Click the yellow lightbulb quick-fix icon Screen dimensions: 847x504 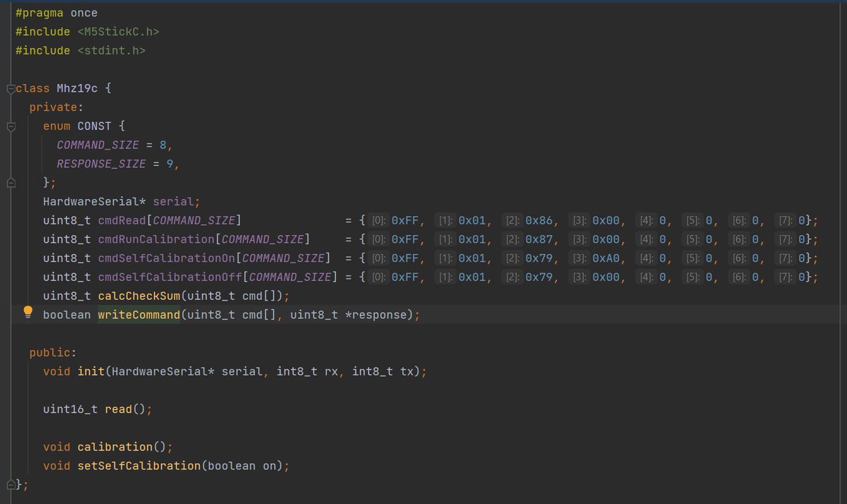(x=28, y=311)
